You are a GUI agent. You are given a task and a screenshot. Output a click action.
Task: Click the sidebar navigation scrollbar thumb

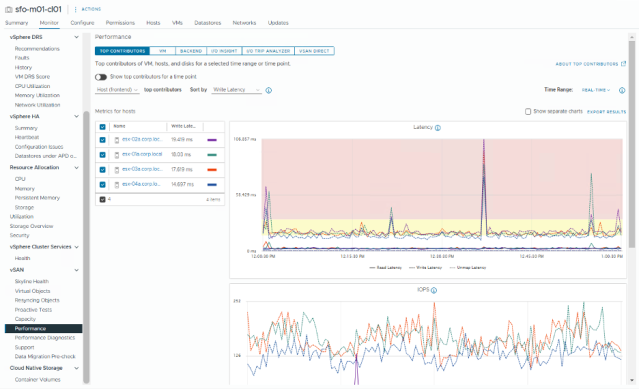[x=86, y=247]
